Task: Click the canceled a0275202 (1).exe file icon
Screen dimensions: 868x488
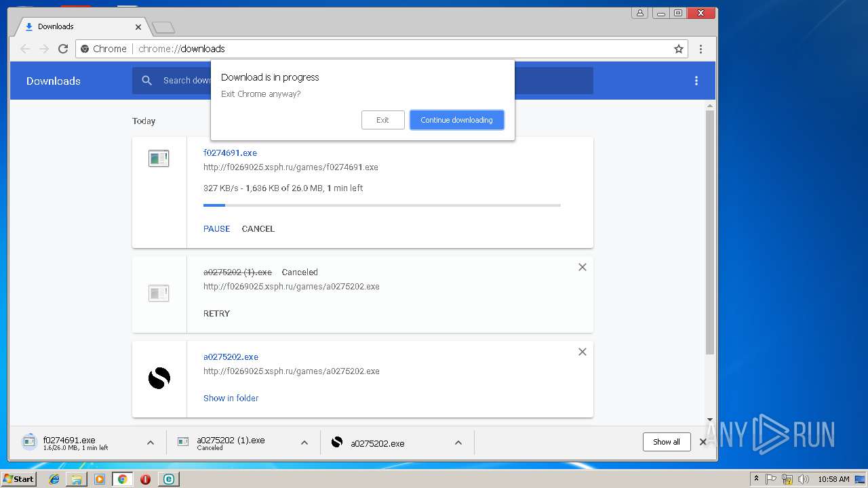Action: click(159, 293)
